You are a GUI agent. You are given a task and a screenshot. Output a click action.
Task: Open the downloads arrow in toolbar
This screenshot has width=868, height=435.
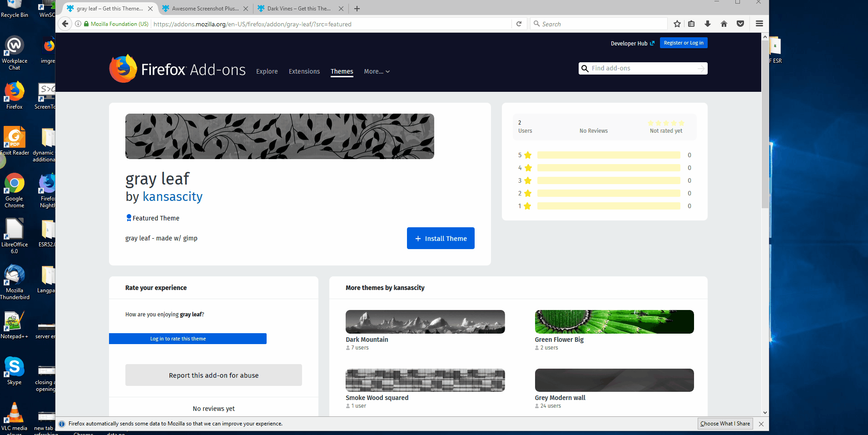click(x=708, y=24)
